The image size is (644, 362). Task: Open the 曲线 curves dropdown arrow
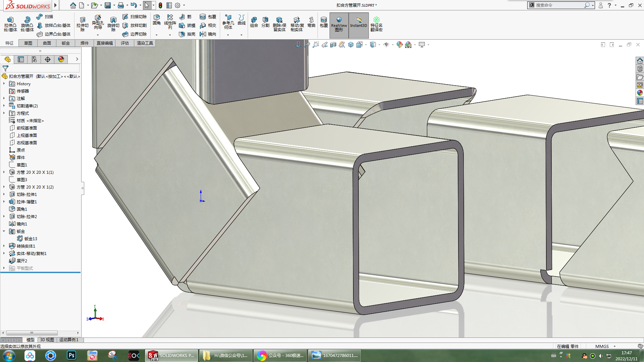pos(241,35)
